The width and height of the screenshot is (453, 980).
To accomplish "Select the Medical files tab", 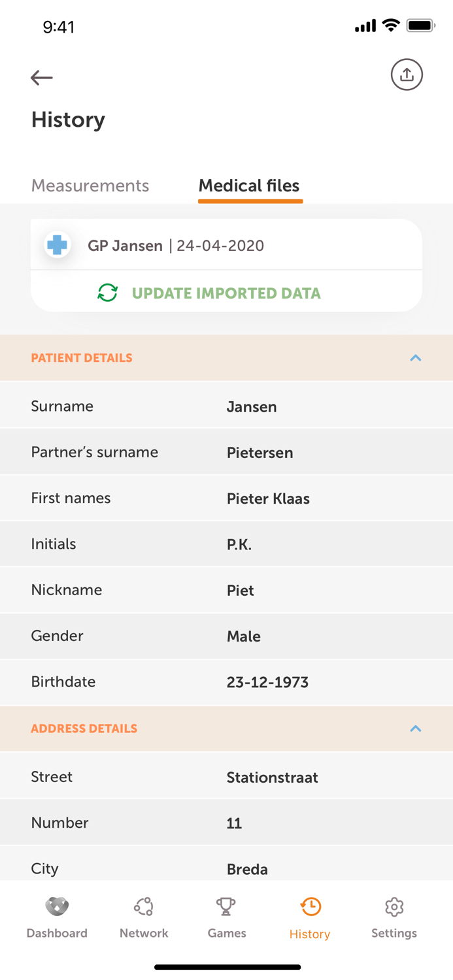I will [249, 186].
